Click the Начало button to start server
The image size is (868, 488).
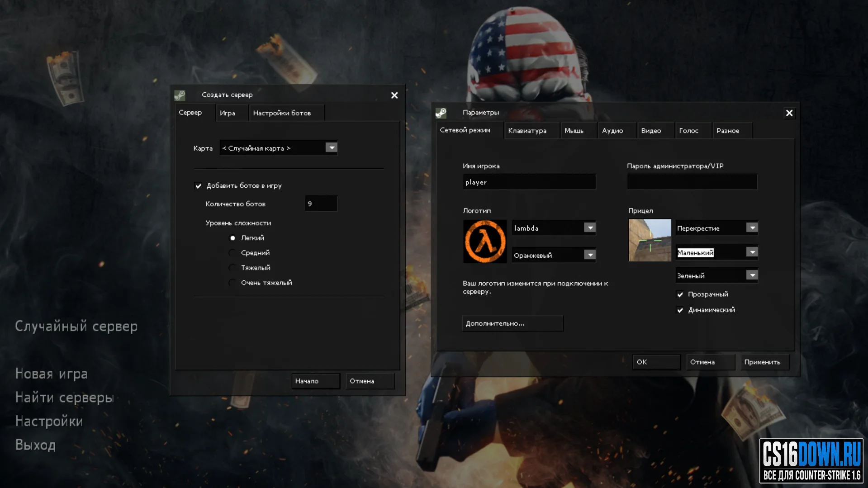tap(315, 381)
